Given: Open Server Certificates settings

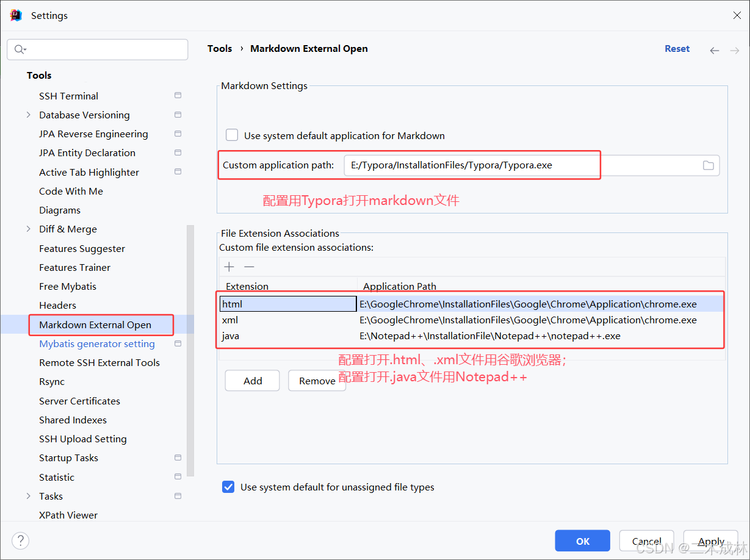Looking at the screenshot, I should (x=79, y=401).
